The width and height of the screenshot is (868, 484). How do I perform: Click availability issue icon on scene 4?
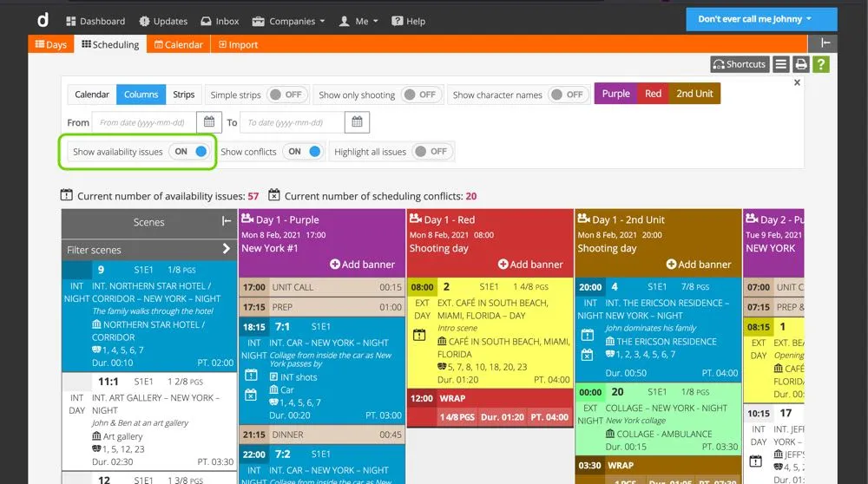click(588, 335)
